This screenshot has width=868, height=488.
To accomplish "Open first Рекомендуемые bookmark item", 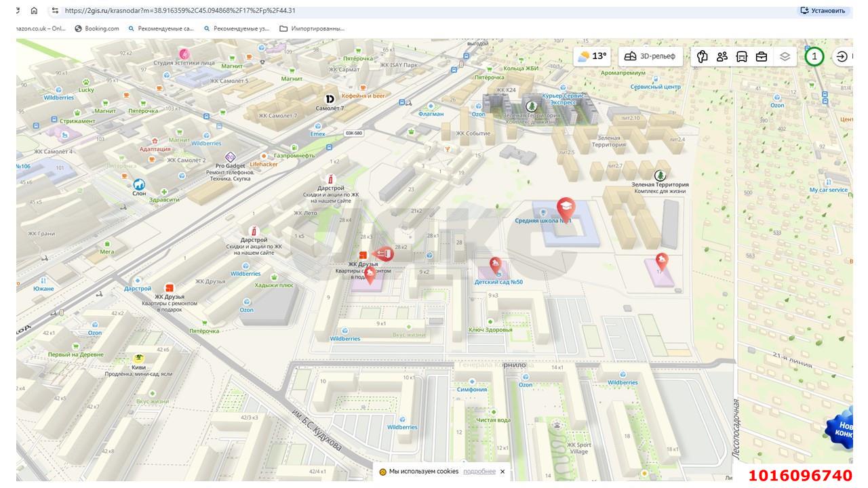I will 161,28.
